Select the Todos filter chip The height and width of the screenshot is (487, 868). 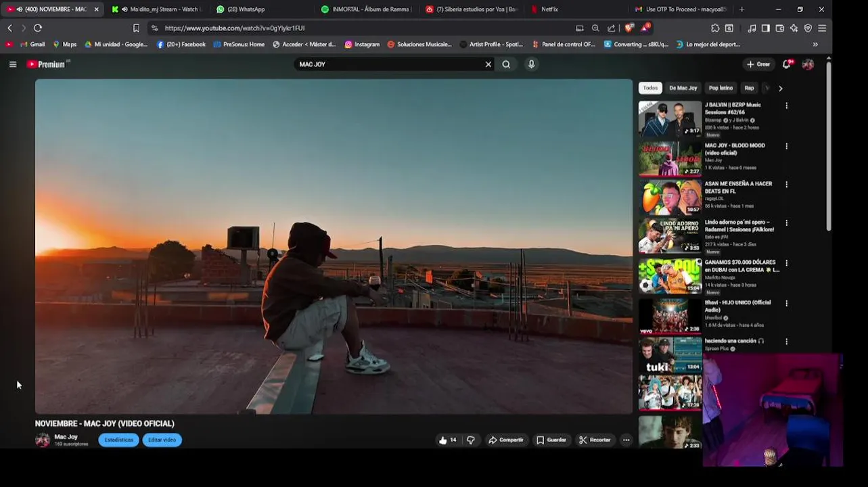coord(650,88)
